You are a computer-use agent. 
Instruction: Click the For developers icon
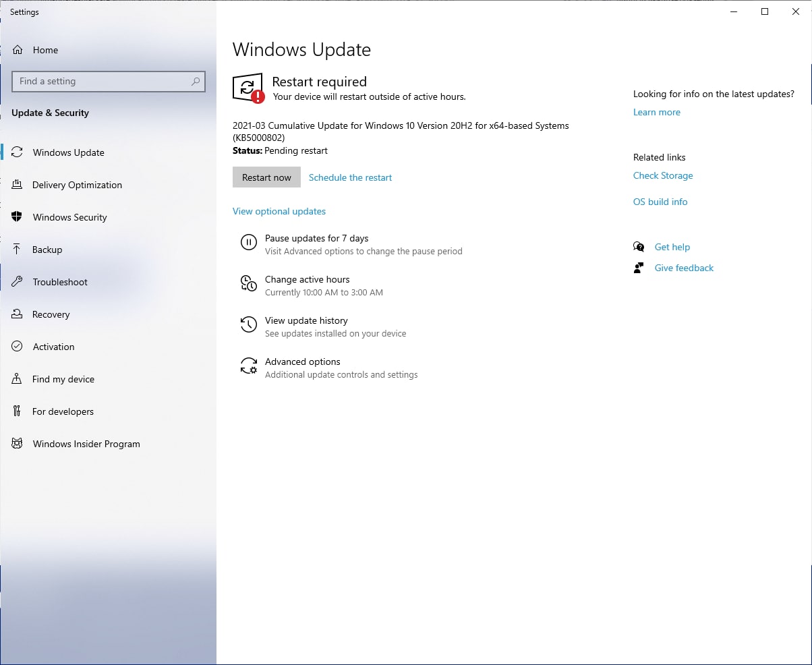[x=18, y=411]
